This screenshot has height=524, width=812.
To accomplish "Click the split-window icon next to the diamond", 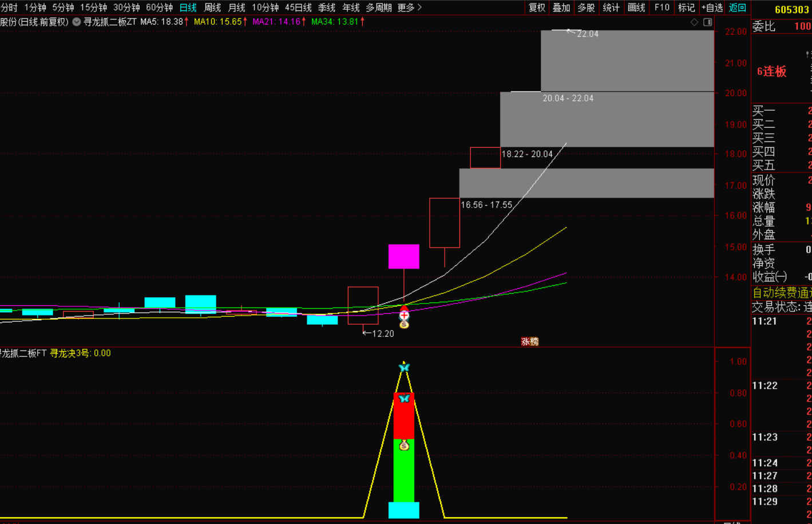I will (708, 22).
